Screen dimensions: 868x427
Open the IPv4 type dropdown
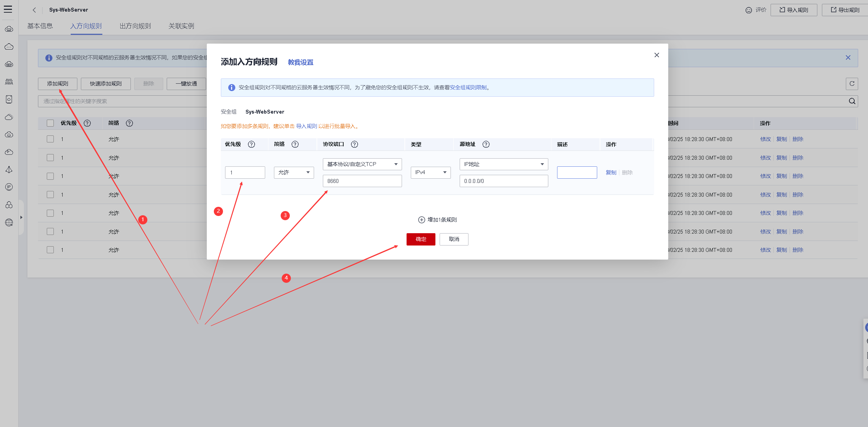430,172
